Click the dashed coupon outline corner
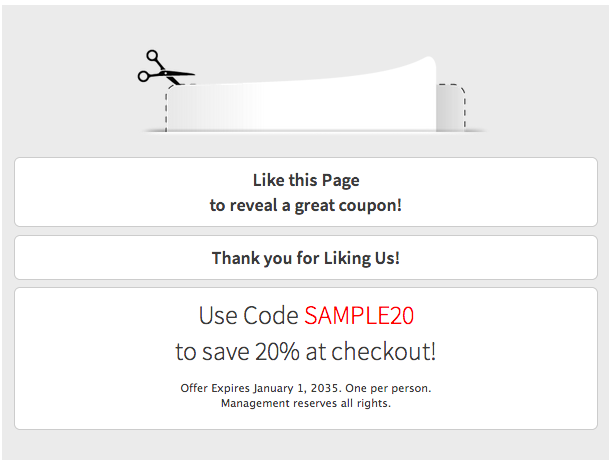 (455, 89)
